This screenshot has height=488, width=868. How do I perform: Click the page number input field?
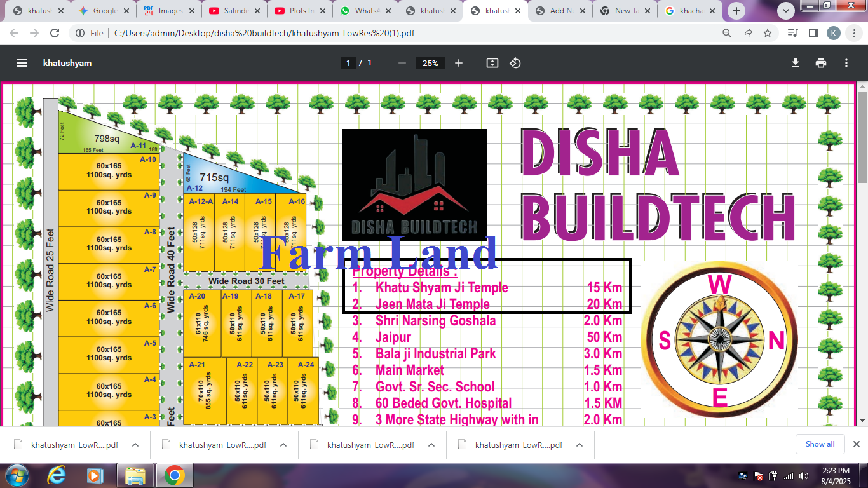349,63
